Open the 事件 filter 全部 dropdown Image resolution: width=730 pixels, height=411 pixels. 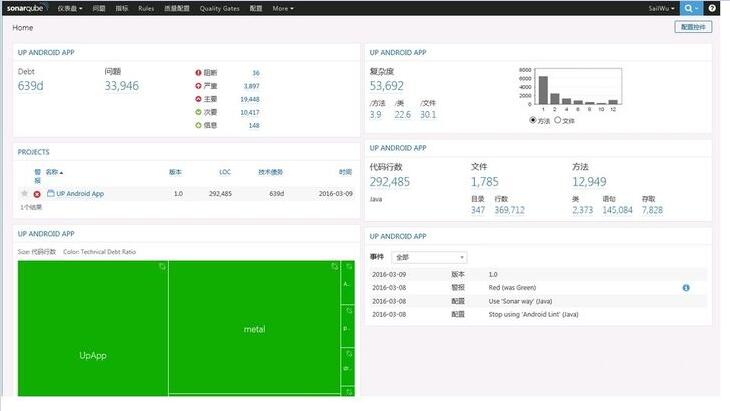coord(429,257)
